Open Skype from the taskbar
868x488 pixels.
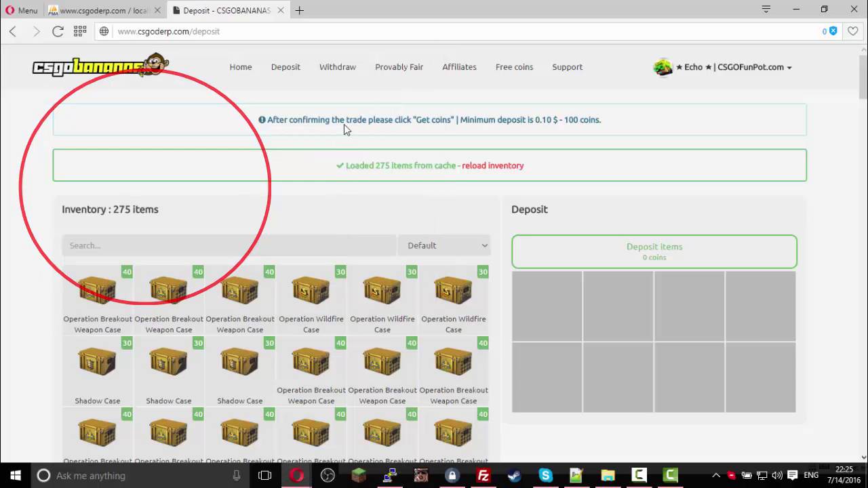click(x=546, y=475)
